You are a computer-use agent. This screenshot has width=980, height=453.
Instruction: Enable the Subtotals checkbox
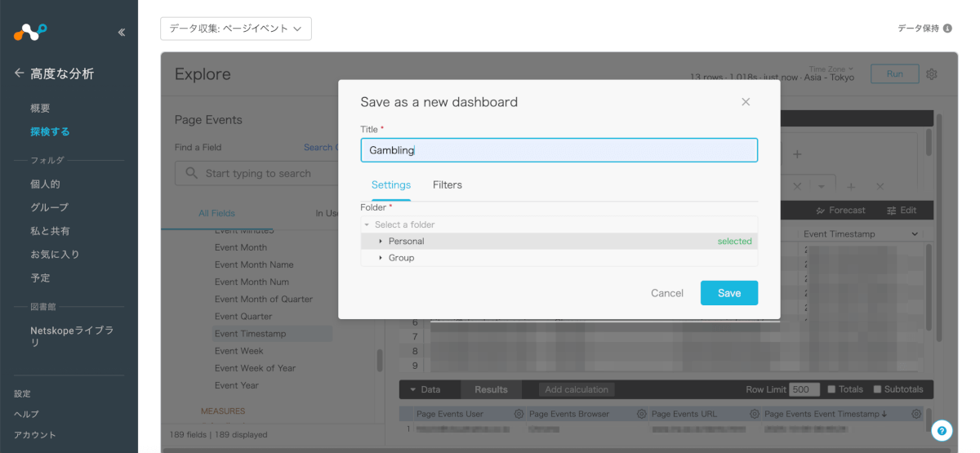877,389
